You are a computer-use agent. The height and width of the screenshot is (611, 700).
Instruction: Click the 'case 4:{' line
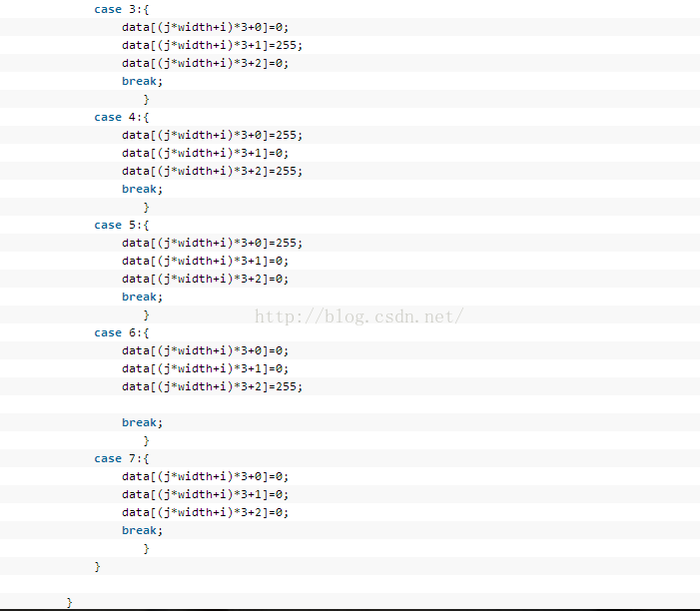coord(122,118)
